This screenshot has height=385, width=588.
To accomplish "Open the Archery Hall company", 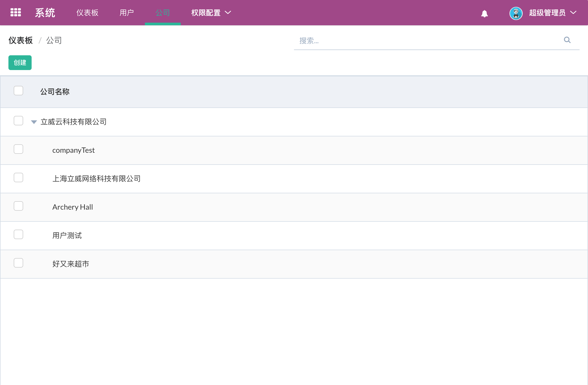I will [73, 207].
